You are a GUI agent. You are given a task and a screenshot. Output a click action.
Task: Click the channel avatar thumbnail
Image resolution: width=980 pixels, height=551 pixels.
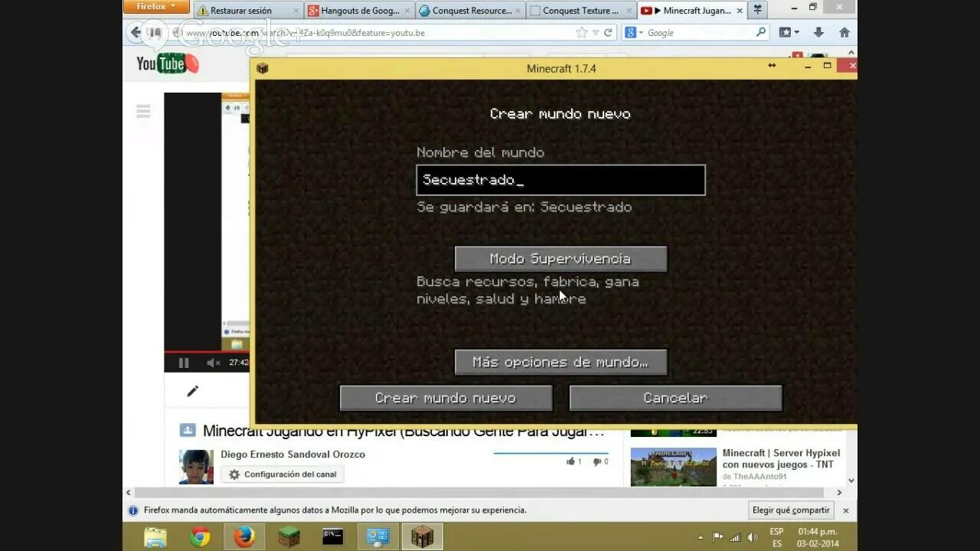196,467
